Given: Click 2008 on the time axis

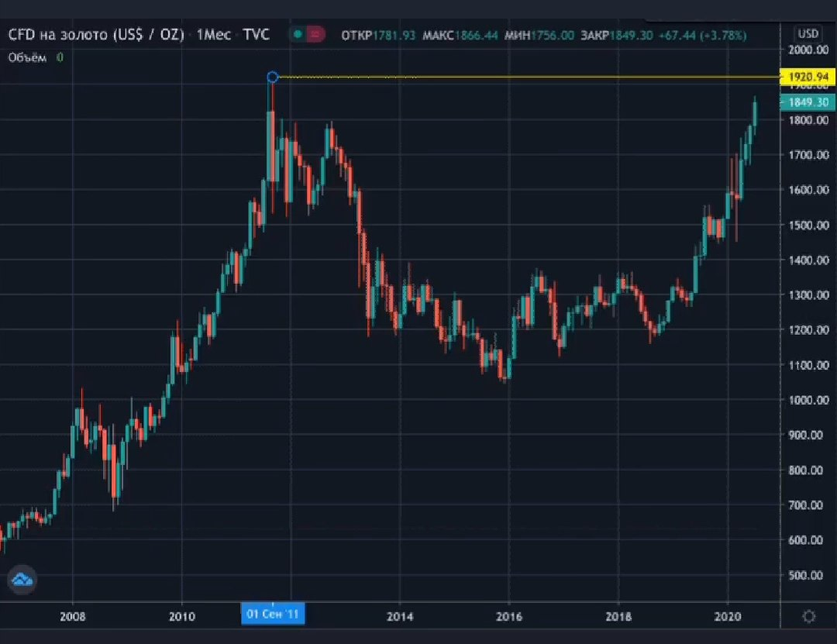Looking at the screenshot, I should pyautogui.click(x=73, y=616).
